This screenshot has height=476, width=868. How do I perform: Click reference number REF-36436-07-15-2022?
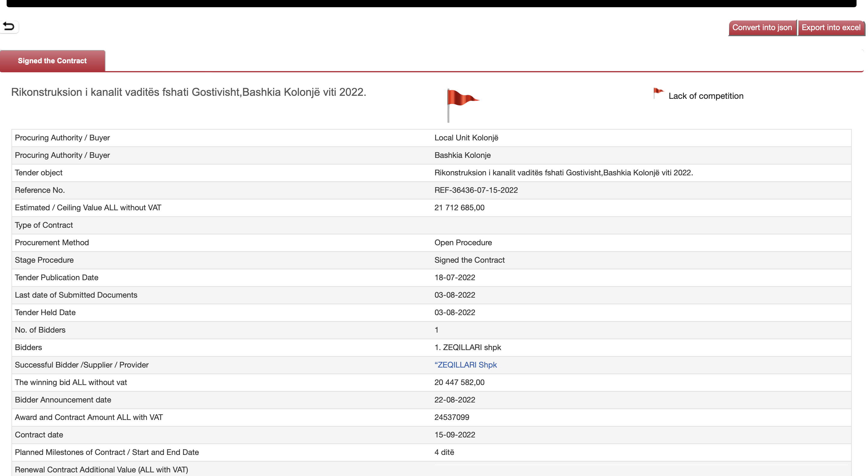pos(476,190)
